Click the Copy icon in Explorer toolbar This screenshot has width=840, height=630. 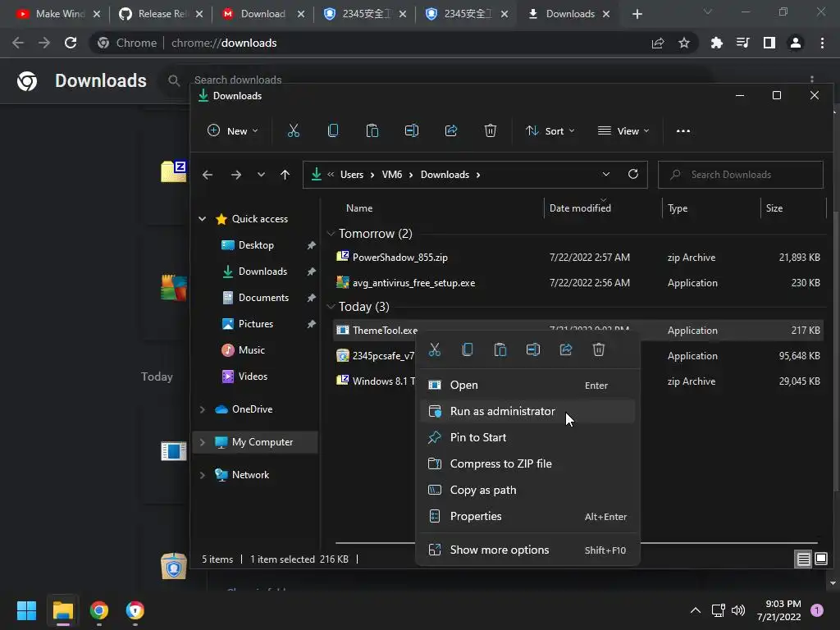[333, 130]
